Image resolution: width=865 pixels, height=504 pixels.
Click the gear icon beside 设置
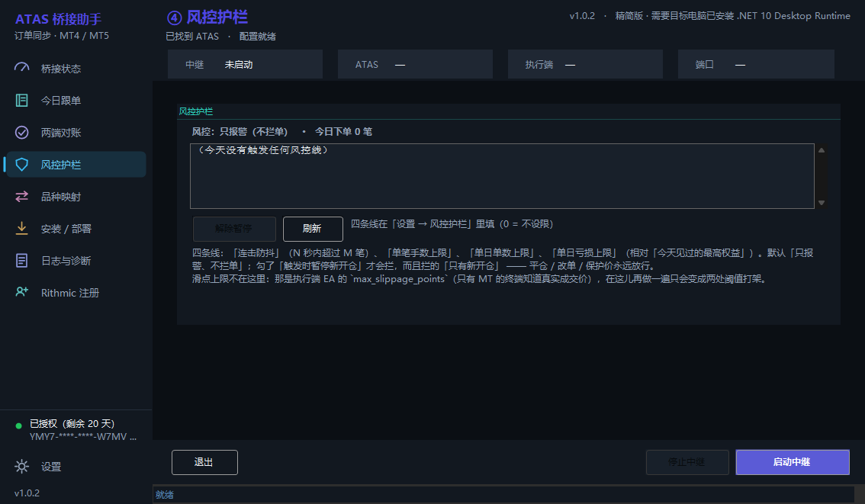[x=21, y=467]
